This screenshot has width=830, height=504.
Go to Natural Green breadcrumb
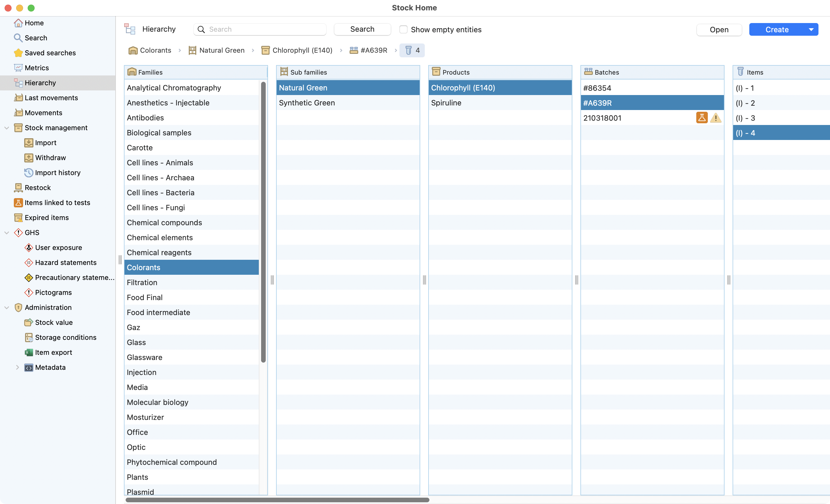(x=221, y=50)
